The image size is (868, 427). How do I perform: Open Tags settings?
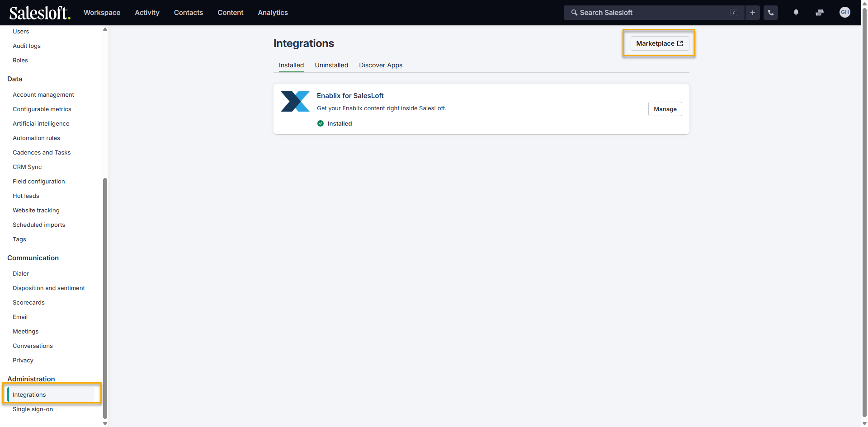19,239
